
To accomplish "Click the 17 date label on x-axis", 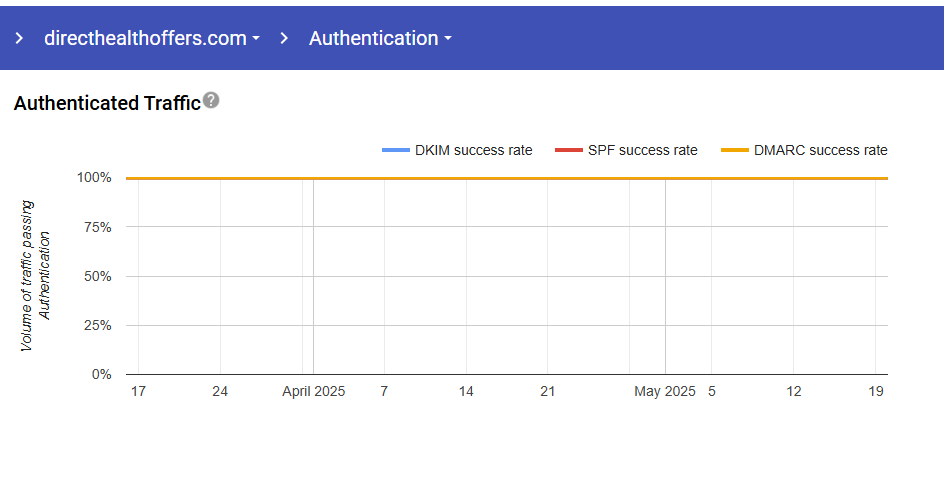I will [138, 392].
